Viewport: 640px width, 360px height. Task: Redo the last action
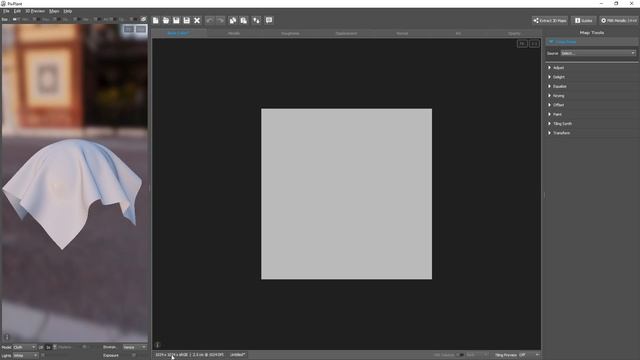point(220,20)
